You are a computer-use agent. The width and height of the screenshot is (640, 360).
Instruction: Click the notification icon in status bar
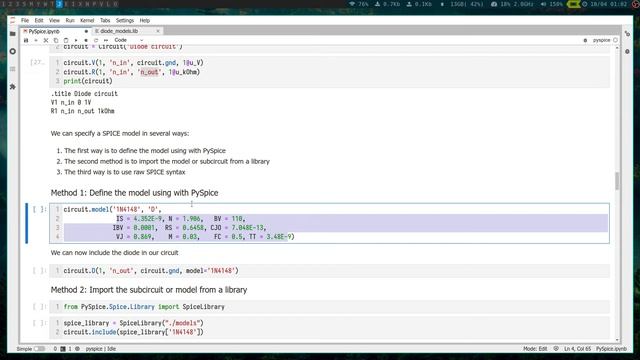click(x=556, y=349)
